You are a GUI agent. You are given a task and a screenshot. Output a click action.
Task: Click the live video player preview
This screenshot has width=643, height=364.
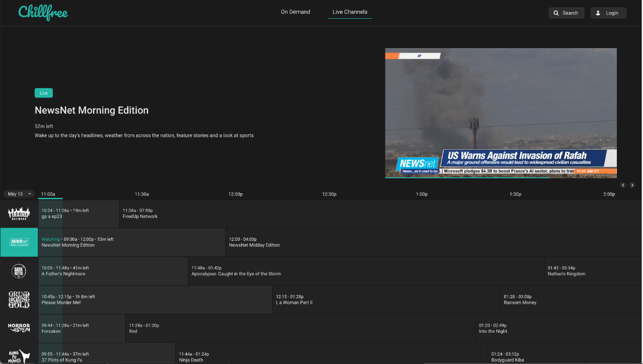coord(501,113)
